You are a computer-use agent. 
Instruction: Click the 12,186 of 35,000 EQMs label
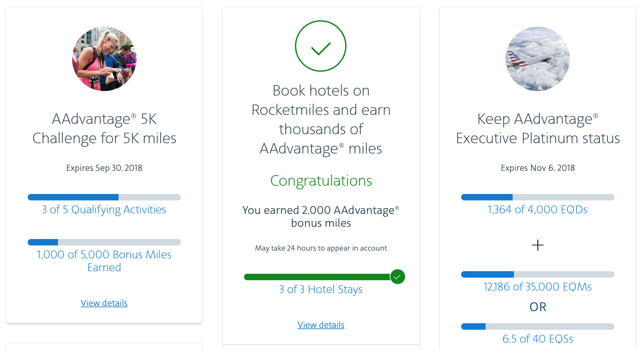point(538,287)
